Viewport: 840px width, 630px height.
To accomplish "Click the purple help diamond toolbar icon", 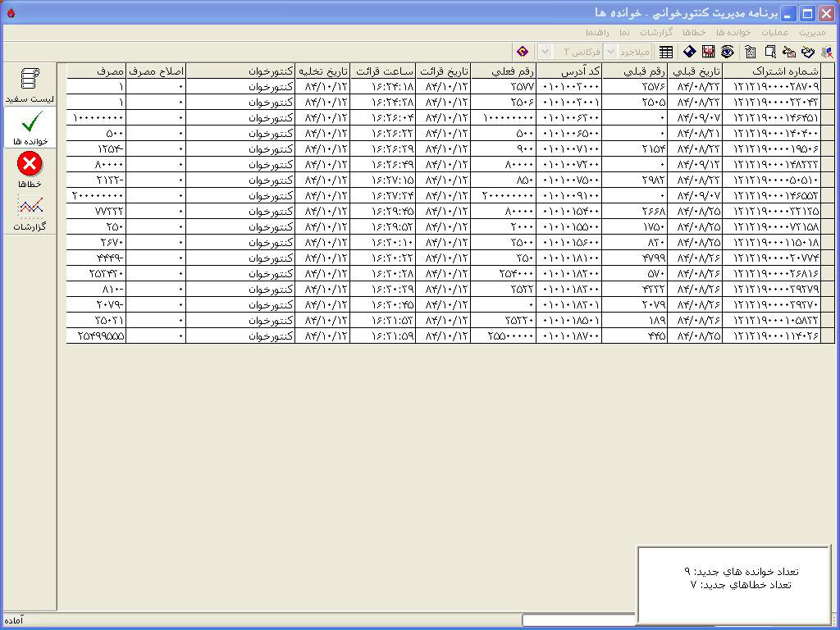I will pyautogui.click(x=523, y=52).
